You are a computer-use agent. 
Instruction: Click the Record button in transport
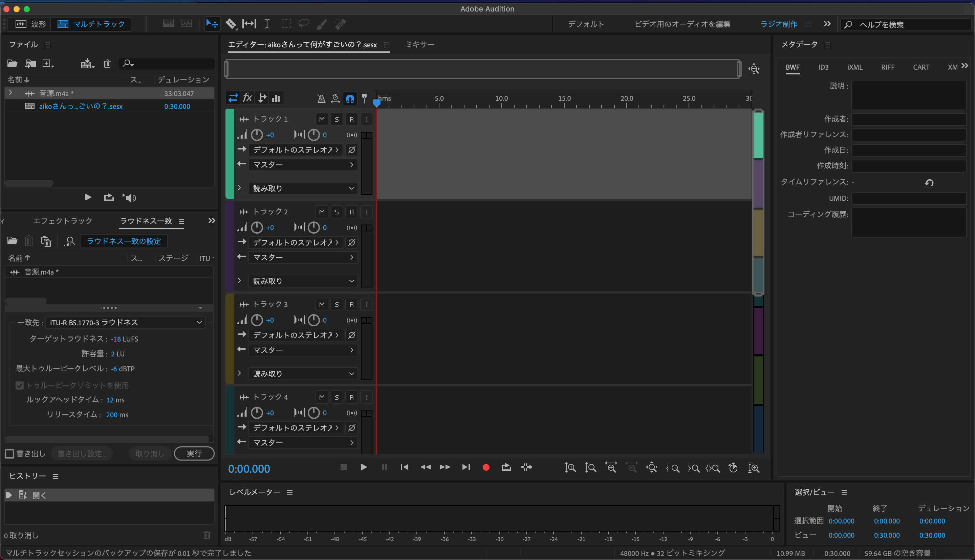click(x=486, y=467)
